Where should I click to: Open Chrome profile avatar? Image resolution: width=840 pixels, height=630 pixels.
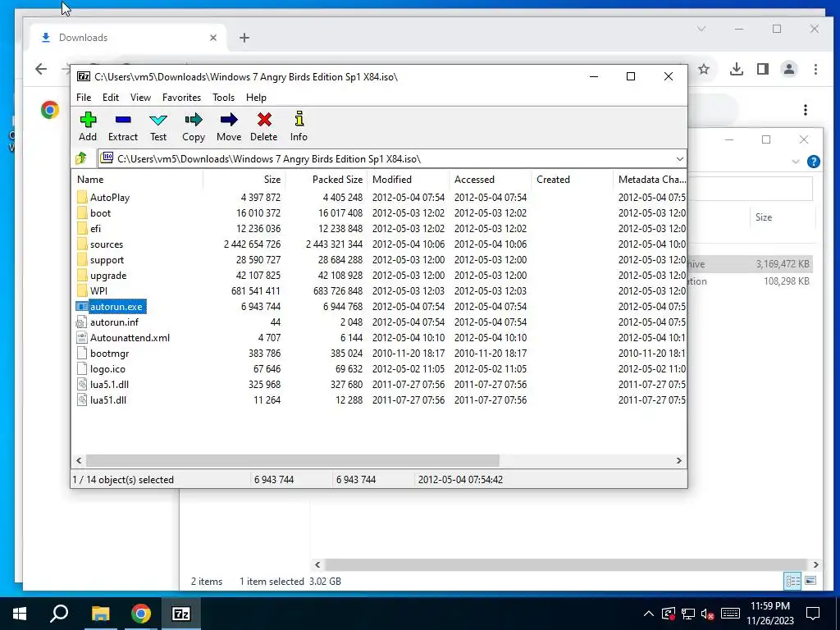pos(789,69)
